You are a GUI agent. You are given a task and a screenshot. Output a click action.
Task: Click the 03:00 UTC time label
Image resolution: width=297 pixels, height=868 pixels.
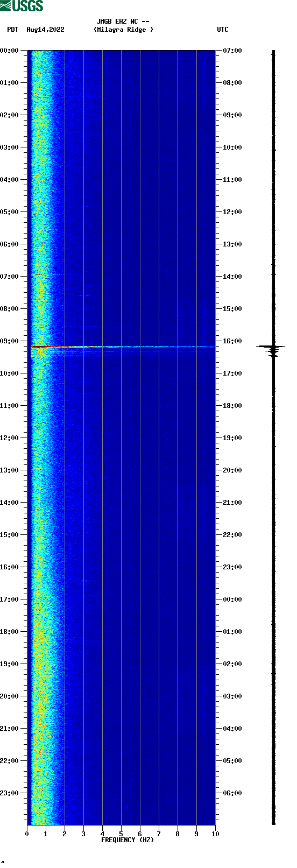(232, 696)
